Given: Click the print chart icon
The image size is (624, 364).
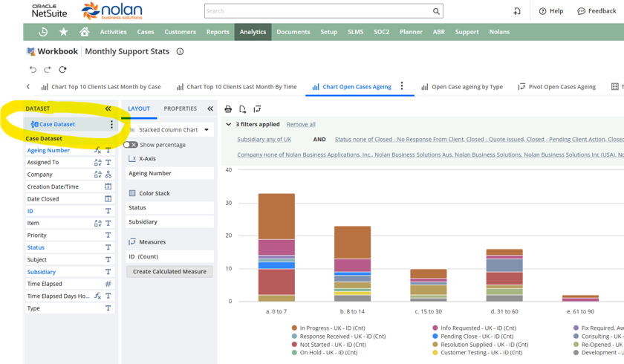Looking at the screenshot, I should (228, 109).
